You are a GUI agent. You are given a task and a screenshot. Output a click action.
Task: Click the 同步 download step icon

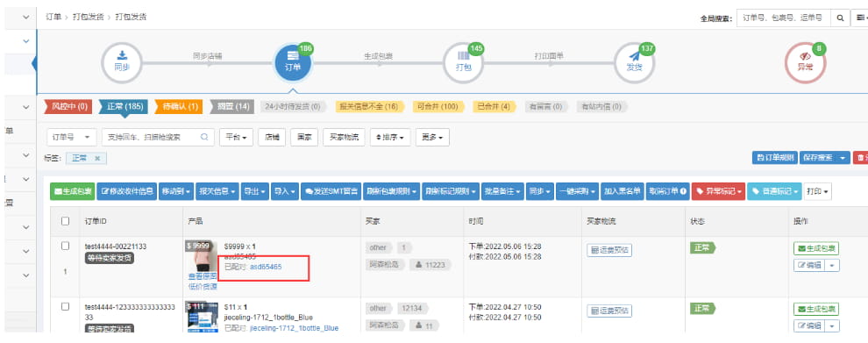[x=122, y=62]
